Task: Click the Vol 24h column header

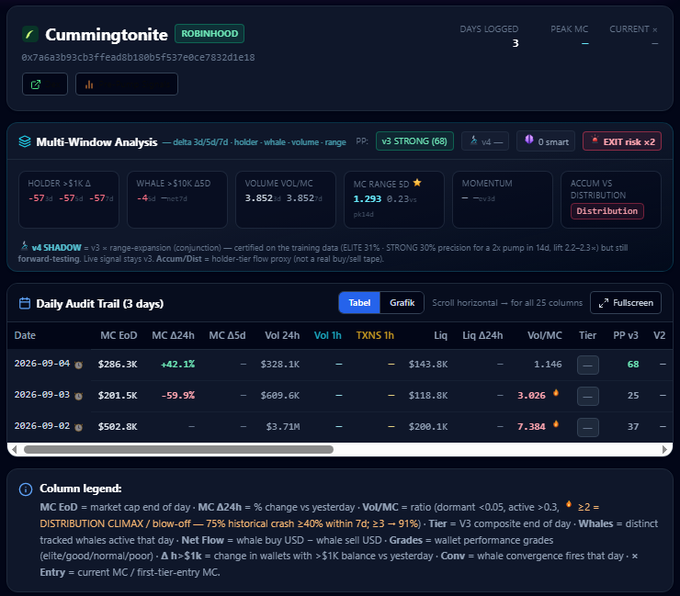Action: pos(282,335)
